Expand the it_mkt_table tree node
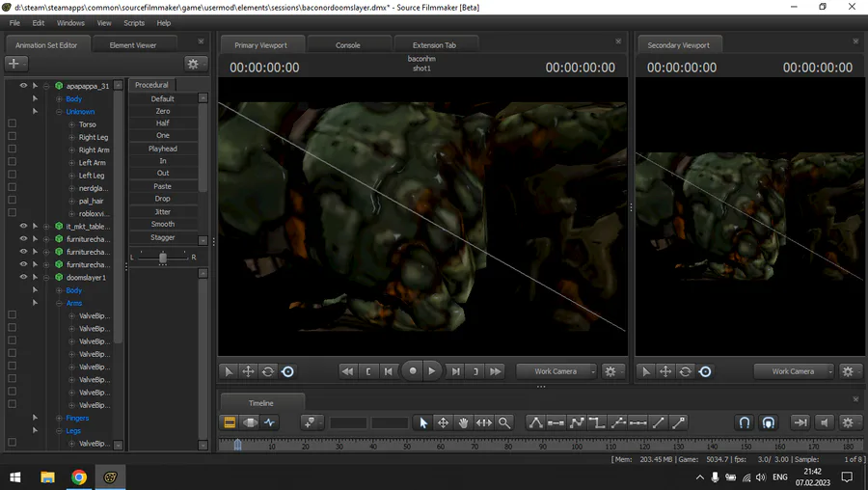The height and width of the screenshot is (490, 868). pos(46,227)
